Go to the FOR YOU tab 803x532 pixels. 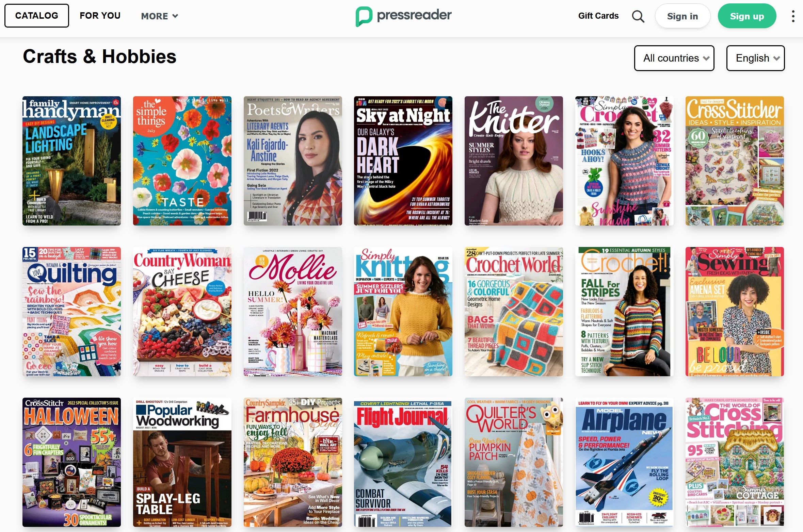(100, 16)
